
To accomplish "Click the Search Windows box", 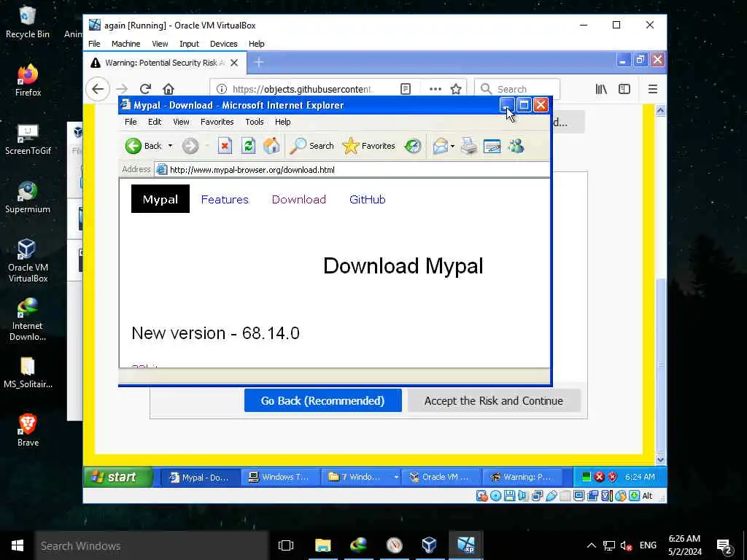I will click(x=152, y=545).
